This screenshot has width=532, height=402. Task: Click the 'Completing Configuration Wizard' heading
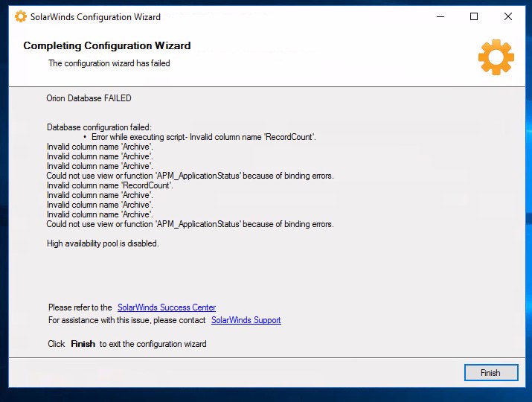click(x=107, y=45)
